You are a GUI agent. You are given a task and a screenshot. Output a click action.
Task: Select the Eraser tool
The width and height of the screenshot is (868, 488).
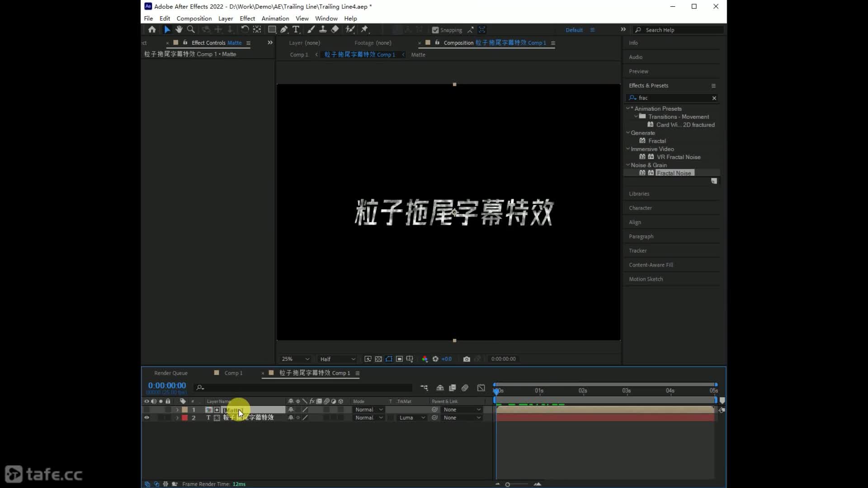point(335,29)
